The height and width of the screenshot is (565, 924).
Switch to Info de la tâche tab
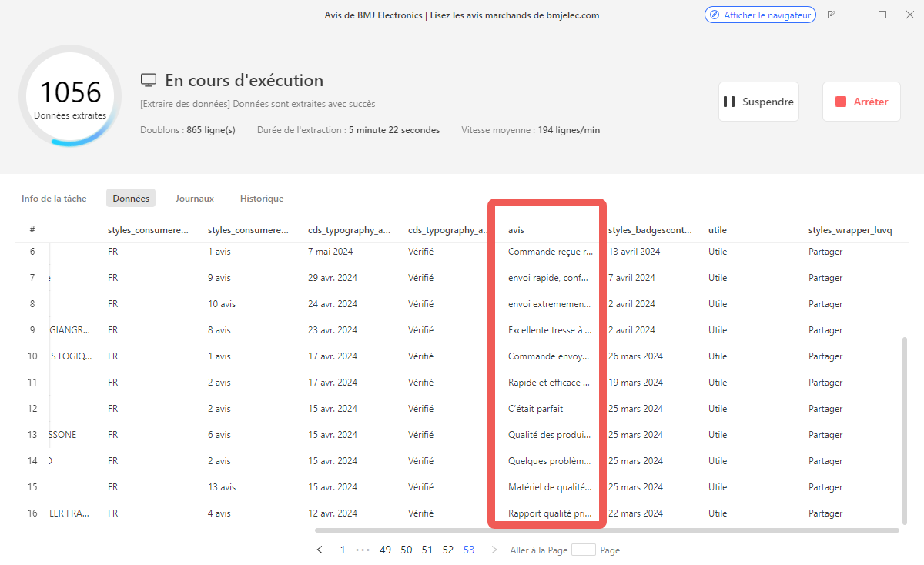(x=54, y=199)
